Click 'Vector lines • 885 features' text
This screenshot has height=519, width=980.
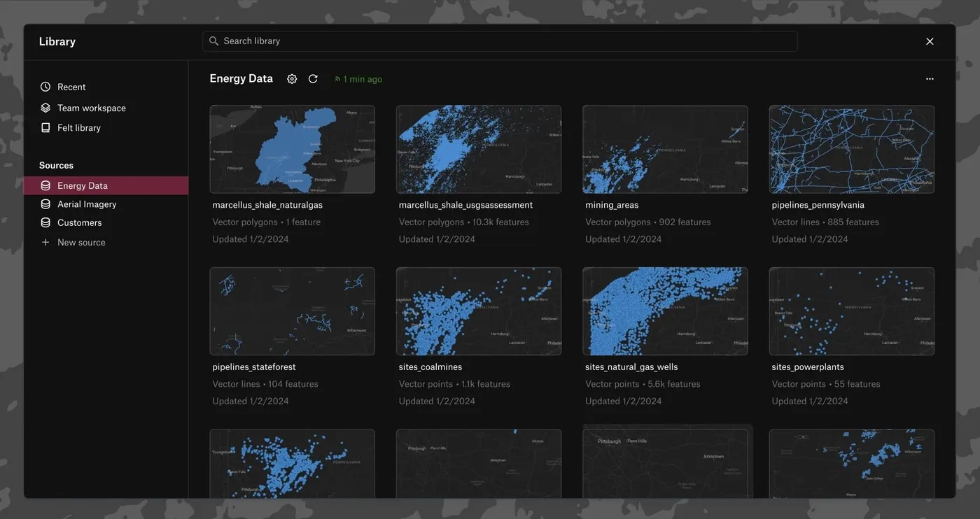point(825,222)
